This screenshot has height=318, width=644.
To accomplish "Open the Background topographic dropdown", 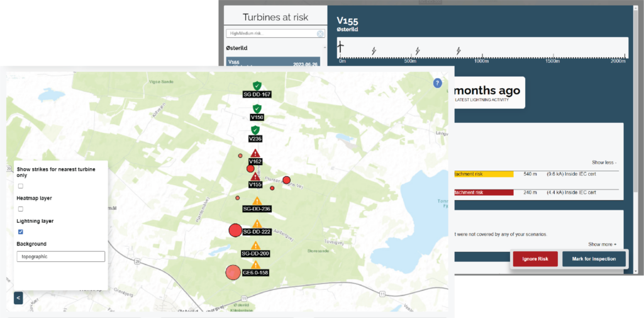I will [x=60, y=257].
